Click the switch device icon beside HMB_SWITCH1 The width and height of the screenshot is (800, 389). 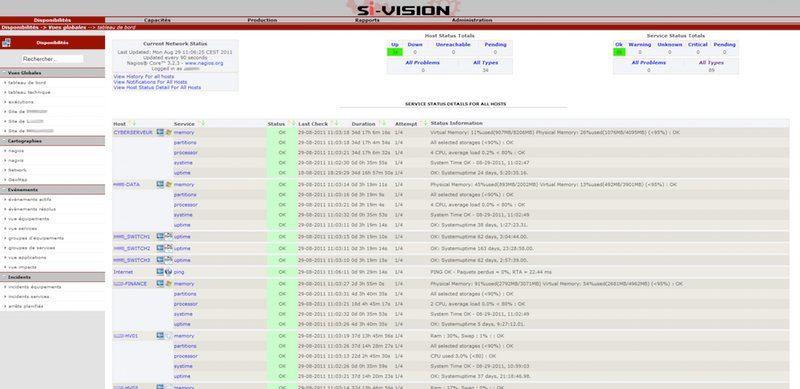pyautogui.click(x=168, y=236)
